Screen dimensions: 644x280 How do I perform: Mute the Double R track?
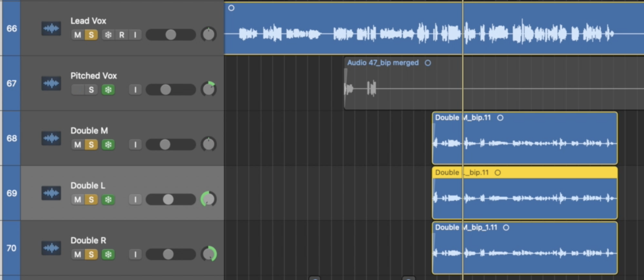(78, 255)
